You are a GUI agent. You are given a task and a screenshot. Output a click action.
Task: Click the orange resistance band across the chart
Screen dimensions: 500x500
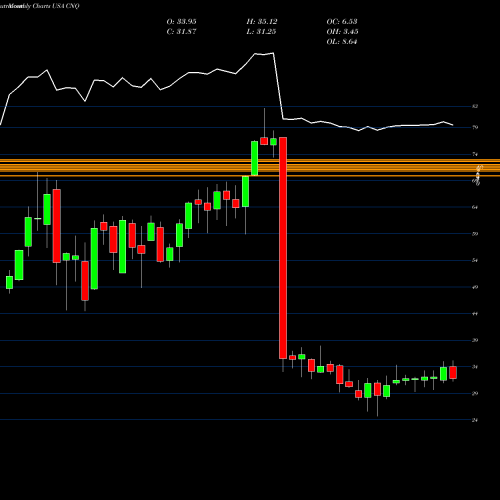click(250, 168)
